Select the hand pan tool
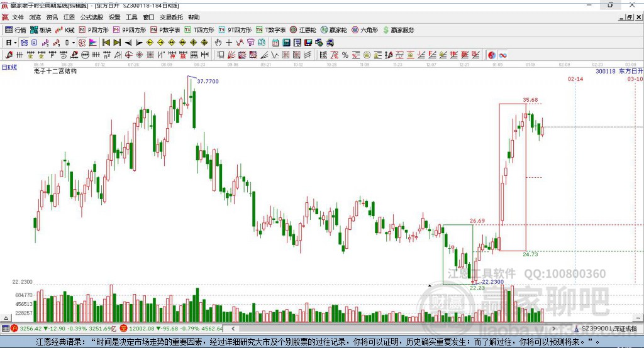 (x=218, y=43)
